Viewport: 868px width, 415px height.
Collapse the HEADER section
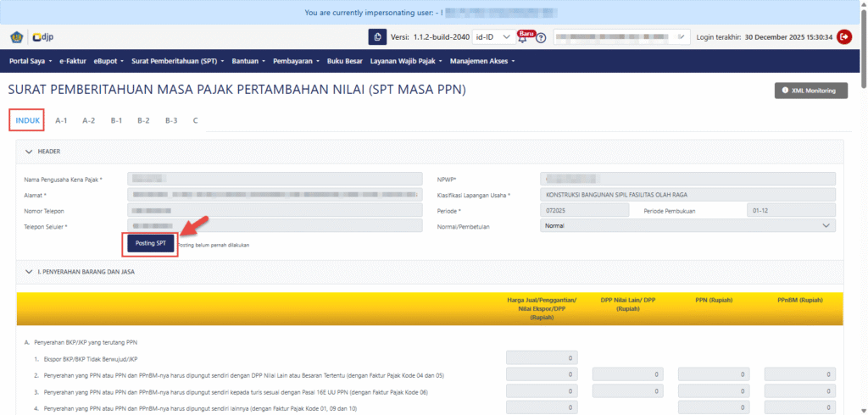tap(28, 152)
